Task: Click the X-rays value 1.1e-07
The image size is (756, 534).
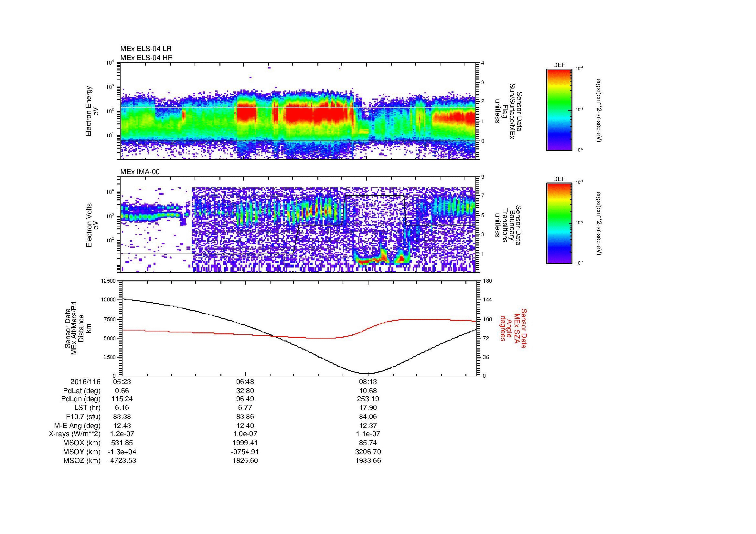Action: pos(368,434)
